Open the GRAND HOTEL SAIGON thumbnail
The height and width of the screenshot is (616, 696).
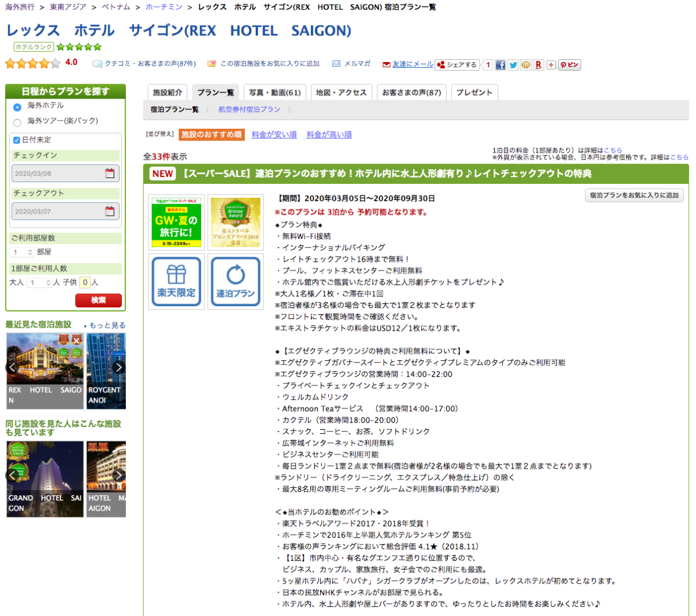(45, 479)
